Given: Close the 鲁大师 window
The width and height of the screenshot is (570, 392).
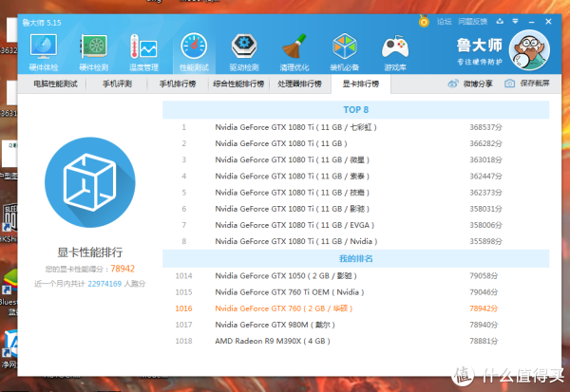Looking at the screenshot, I should (548, 22).
